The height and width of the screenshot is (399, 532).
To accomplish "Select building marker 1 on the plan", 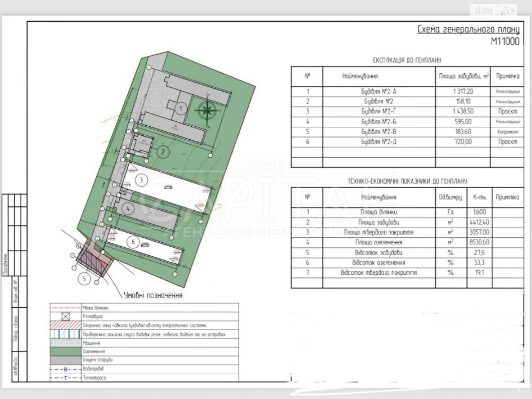I will pos(181,108).
